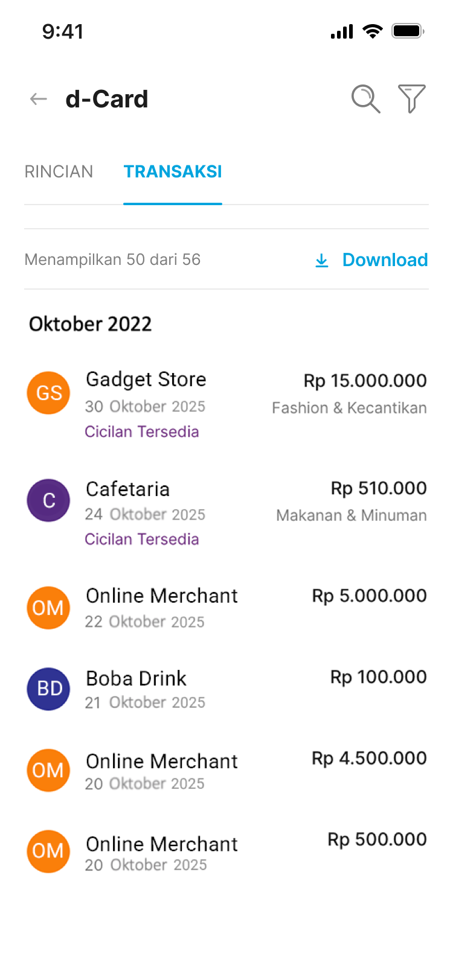Tap the GS Gadget Store avatar
Image resolution: width=453 pixels, height=980 pixels.
tap(48, 393)
